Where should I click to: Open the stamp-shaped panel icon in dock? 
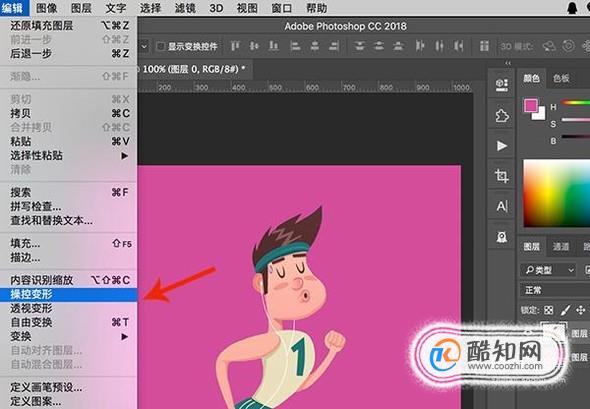[502, 237]
